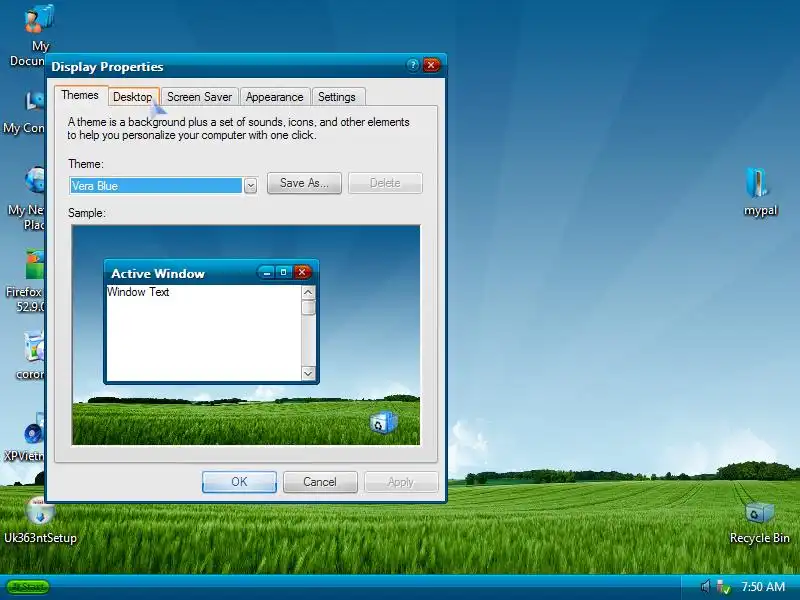The height and width of the screenshot is (600, 800).
Task: Confirm with the OK button
Action: click(239, 482)
